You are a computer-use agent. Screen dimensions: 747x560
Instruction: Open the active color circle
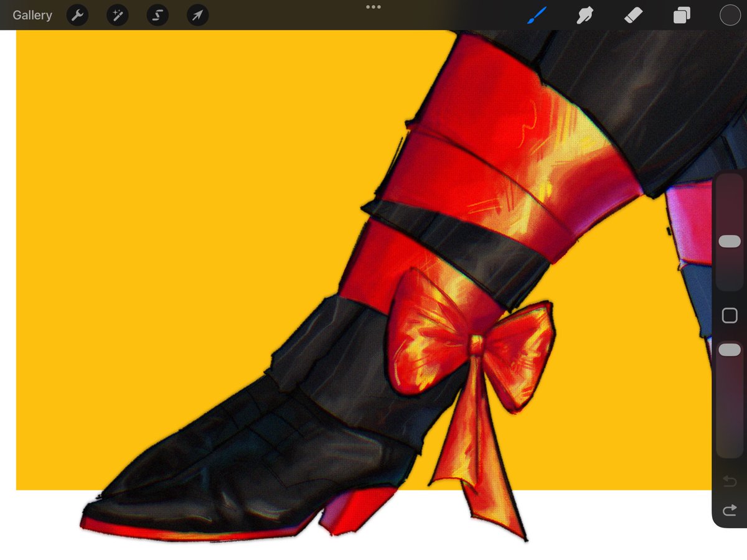click(730, 15)
